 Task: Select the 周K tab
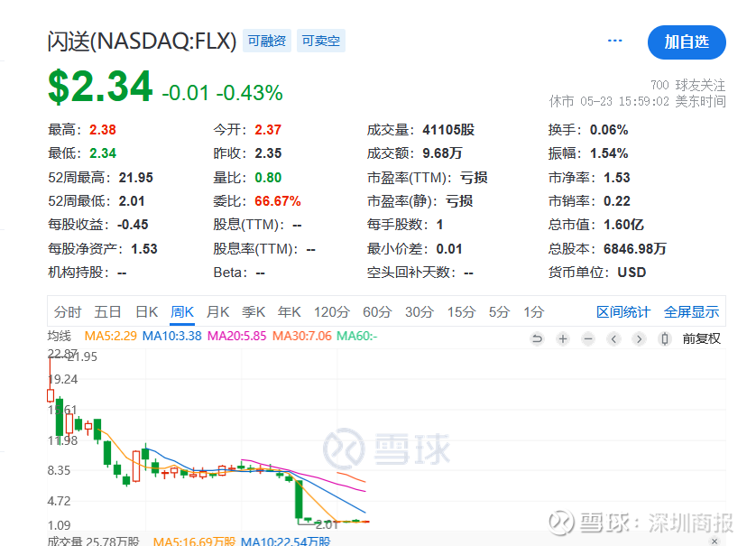[182, 312]
